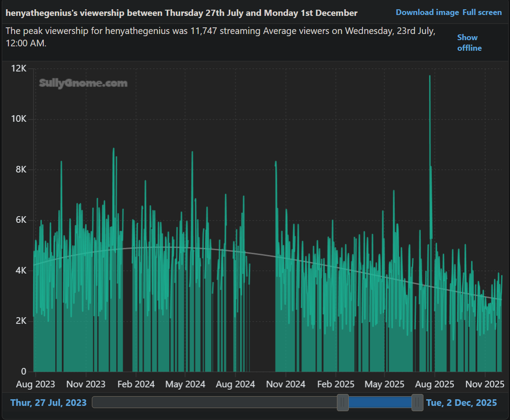Click the SullyGnome.com watermark
The height and width of the screenshot is (420, 510).
[x=83, y=83]
